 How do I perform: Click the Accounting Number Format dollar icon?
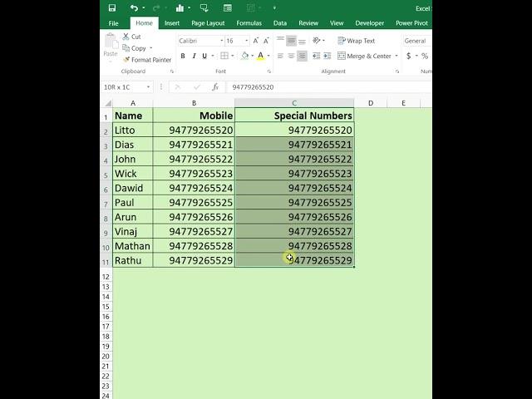tap(408, 56)
